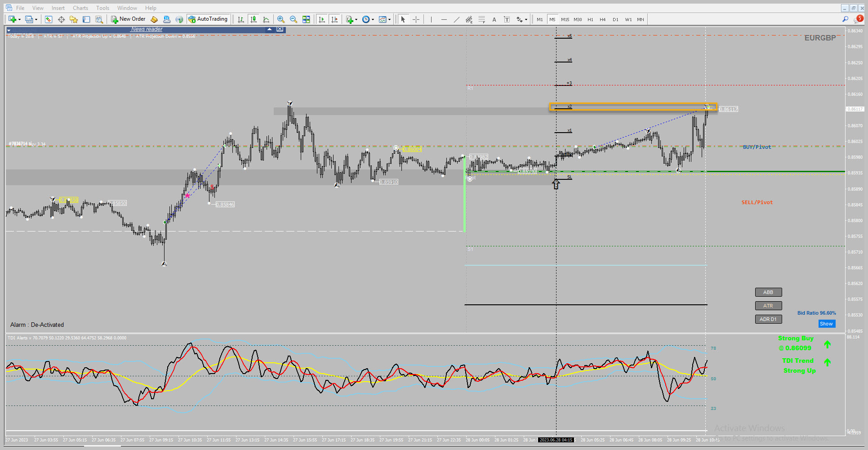Open the Insert menu
Viewport: 868px width, 450px height.
[58, 8]
